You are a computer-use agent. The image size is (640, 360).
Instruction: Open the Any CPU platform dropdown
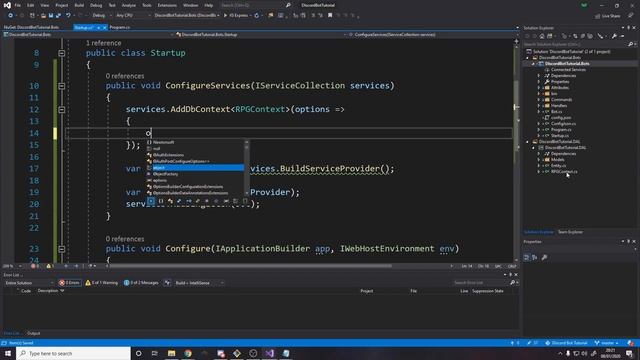(133, 16)
